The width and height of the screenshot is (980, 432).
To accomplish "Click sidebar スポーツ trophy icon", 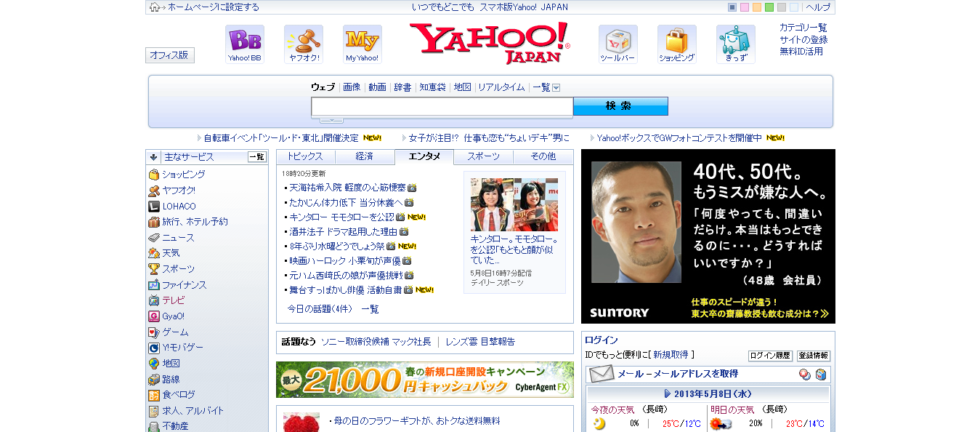I will (154, 269).
